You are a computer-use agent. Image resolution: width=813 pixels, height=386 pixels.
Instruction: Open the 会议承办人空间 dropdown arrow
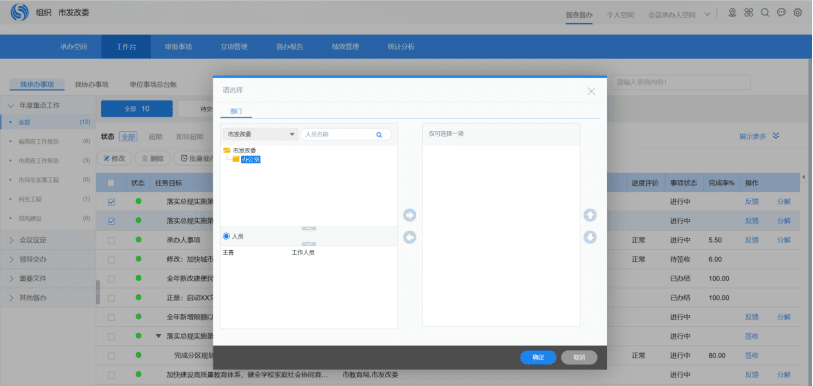click(706, 15)
